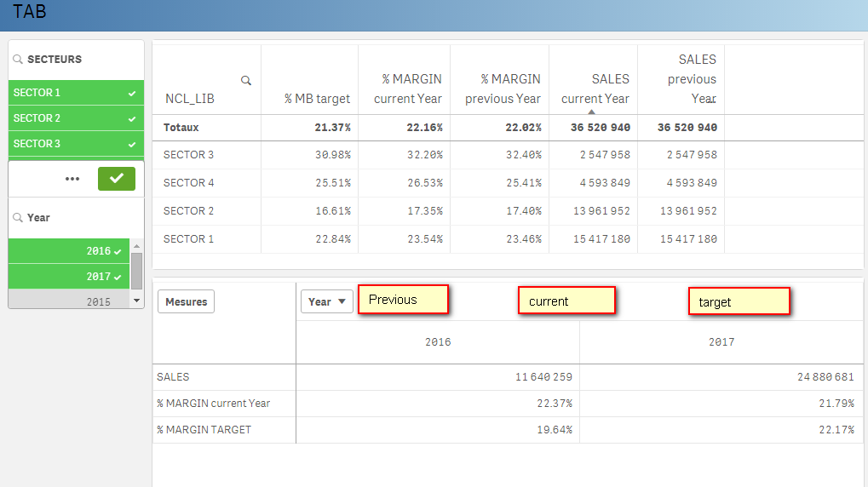This screenshot has width=868, height=487.
Task: Expand the Year dimension dropdown in pivot
Action: point(326,301)
